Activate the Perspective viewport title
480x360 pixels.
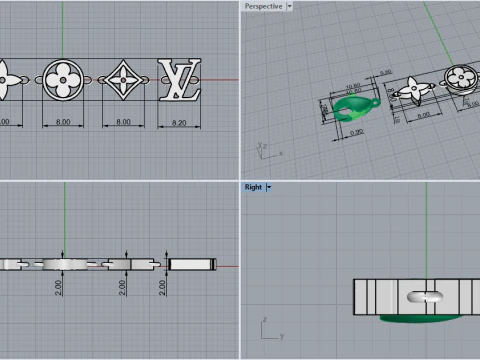263,6
